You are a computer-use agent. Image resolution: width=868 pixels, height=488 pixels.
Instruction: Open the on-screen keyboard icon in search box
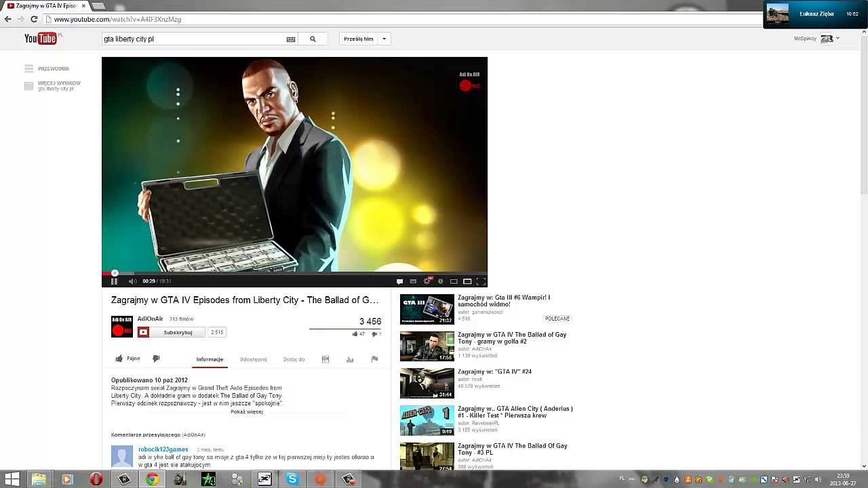pos(291,39)
